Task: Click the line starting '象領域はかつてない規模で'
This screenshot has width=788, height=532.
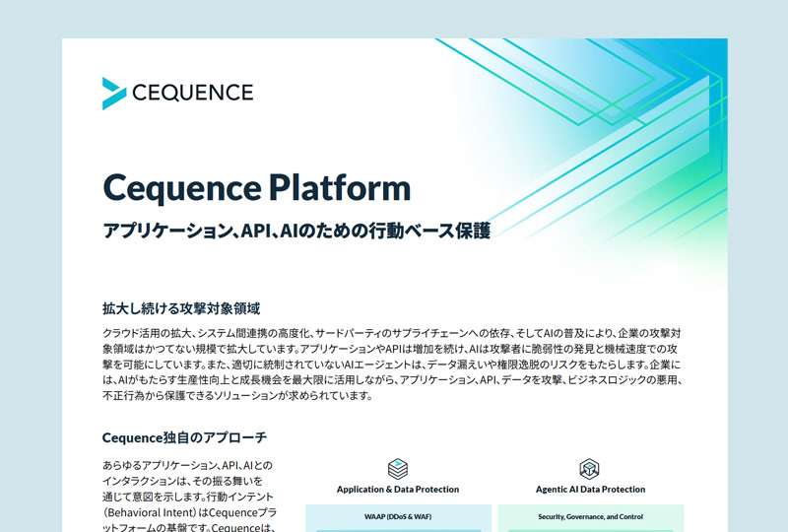Action: coord(390,349)
